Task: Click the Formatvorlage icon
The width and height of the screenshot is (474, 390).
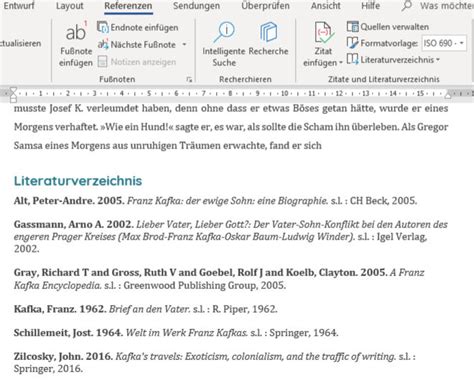Action: click(352, 43)
